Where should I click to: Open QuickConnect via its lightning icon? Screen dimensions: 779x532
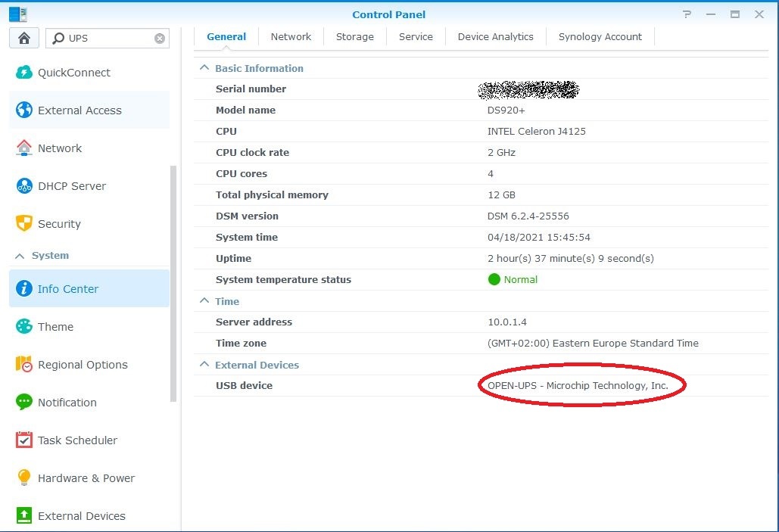click(24, 73)
